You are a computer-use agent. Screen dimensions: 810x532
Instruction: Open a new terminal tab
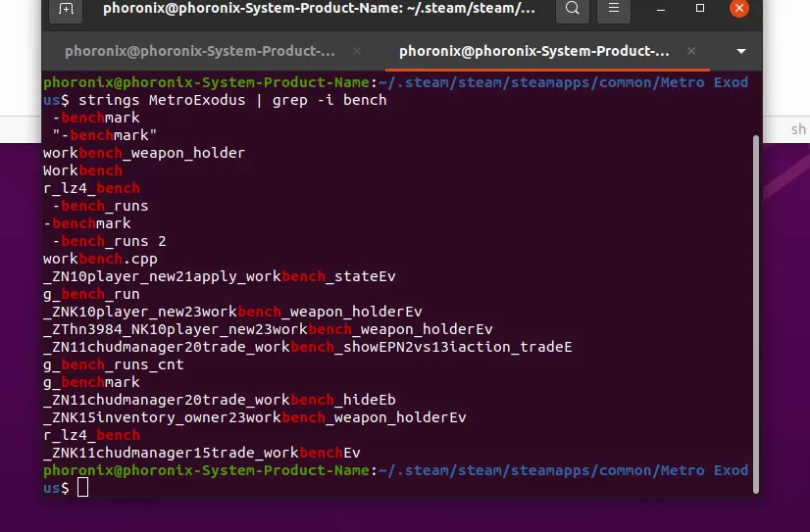pos(66,9)
